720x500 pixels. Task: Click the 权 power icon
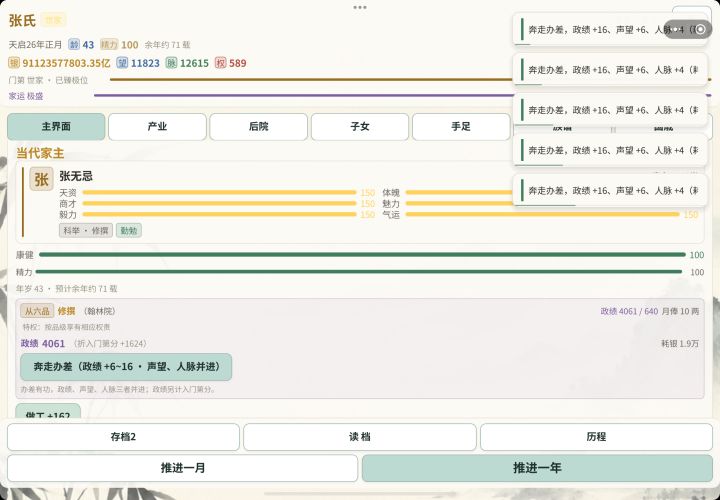(x=220, y=63)
